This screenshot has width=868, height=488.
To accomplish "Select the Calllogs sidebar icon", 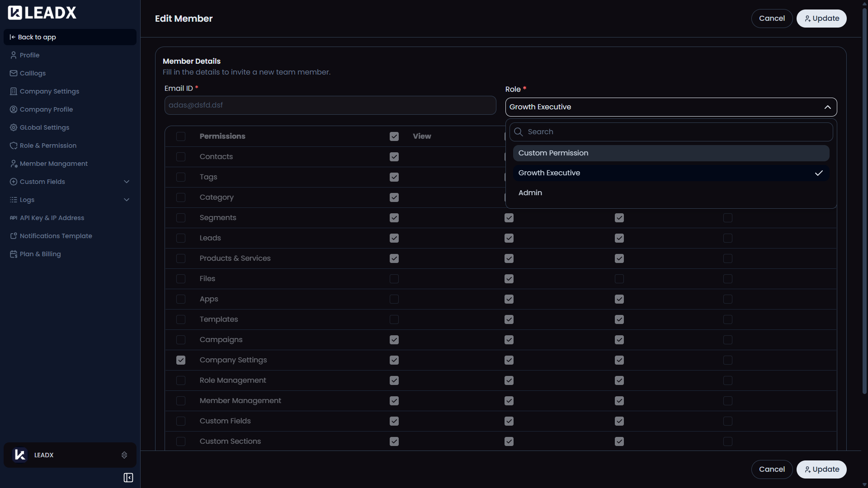I will 14,73.
